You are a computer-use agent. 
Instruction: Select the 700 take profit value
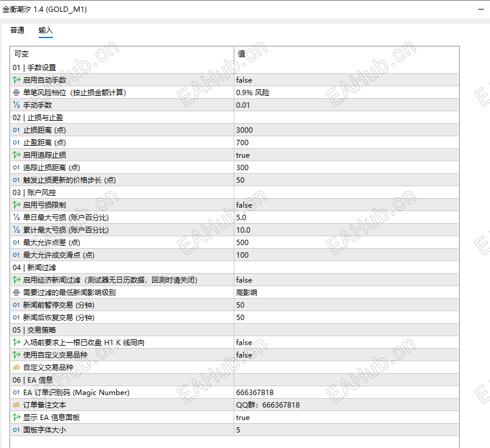(243, 143)
